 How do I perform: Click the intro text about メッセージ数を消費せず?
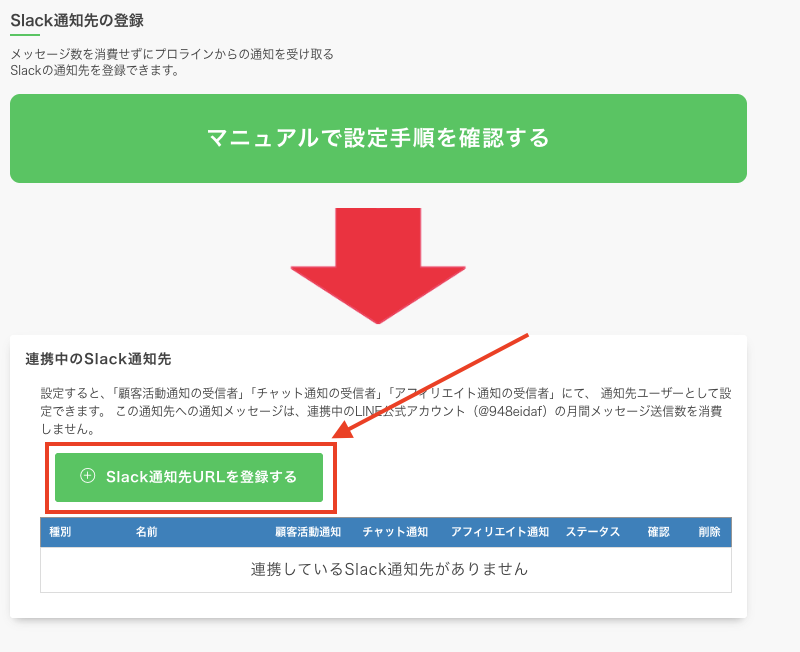[x=172, y=54]
